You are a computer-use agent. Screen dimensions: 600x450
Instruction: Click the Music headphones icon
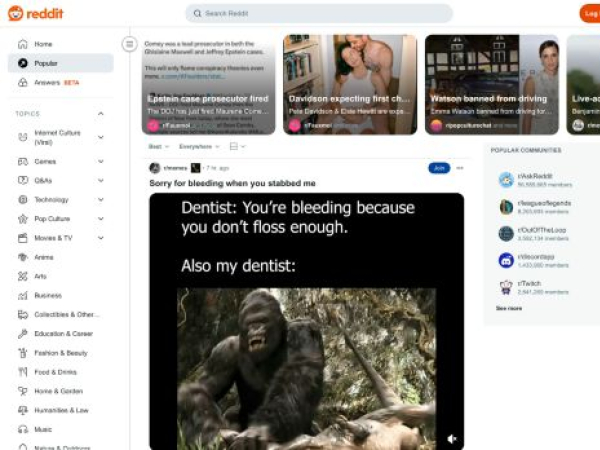point(23,429)
